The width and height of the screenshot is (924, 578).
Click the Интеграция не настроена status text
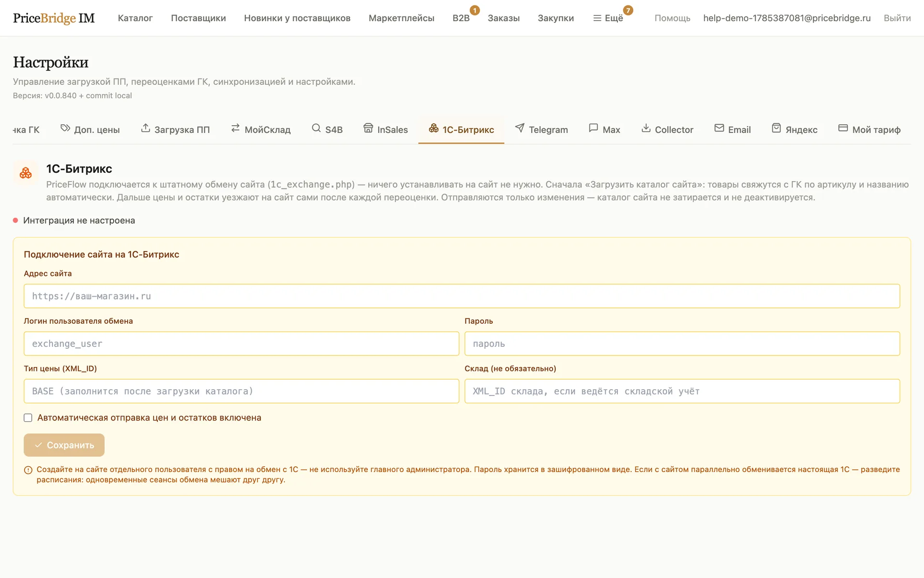79,221
